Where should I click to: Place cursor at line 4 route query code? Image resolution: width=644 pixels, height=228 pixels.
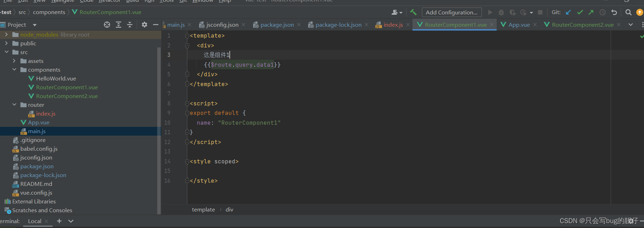[x=242, y=65]
